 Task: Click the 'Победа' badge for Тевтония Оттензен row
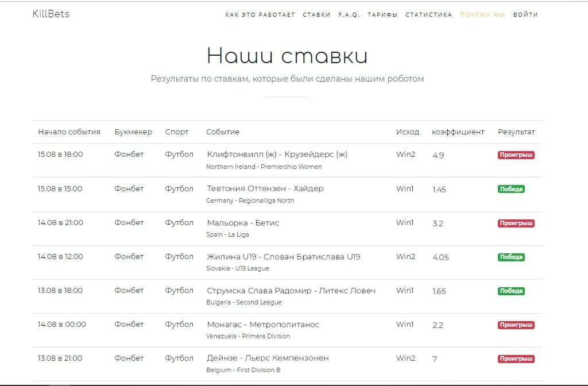click(x=511, y=189)
